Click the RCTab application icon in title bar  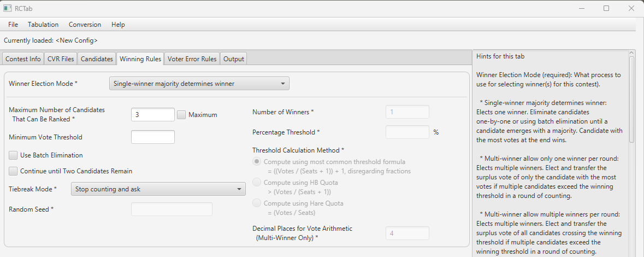tap(7, 8)
